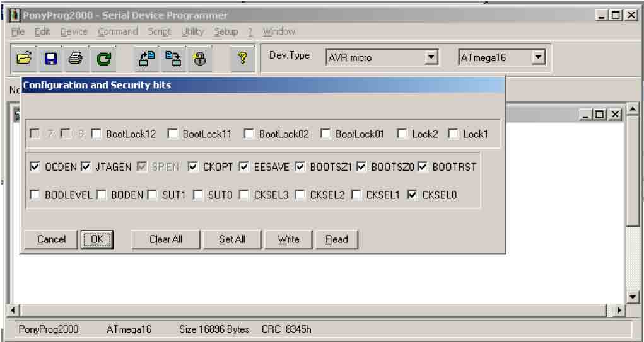Click the CRC 8345h status text
644x342 pixels.
click(x=286, y=329)
